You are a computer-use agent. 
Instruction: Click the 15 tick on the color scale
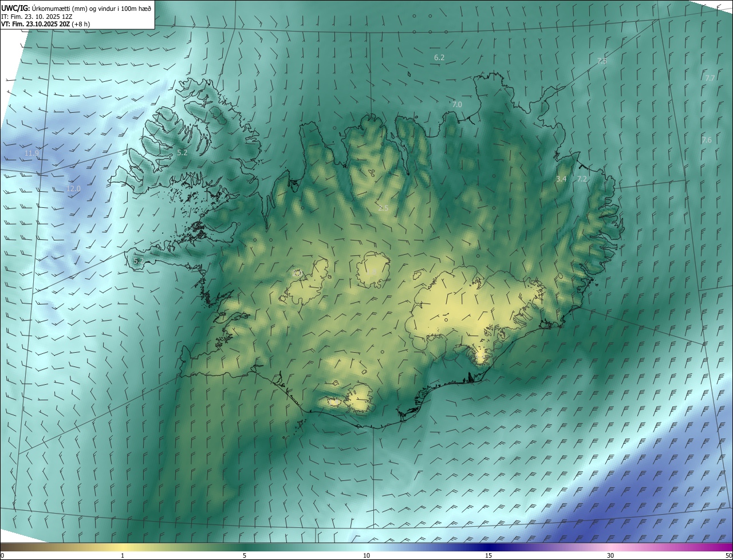488,556
